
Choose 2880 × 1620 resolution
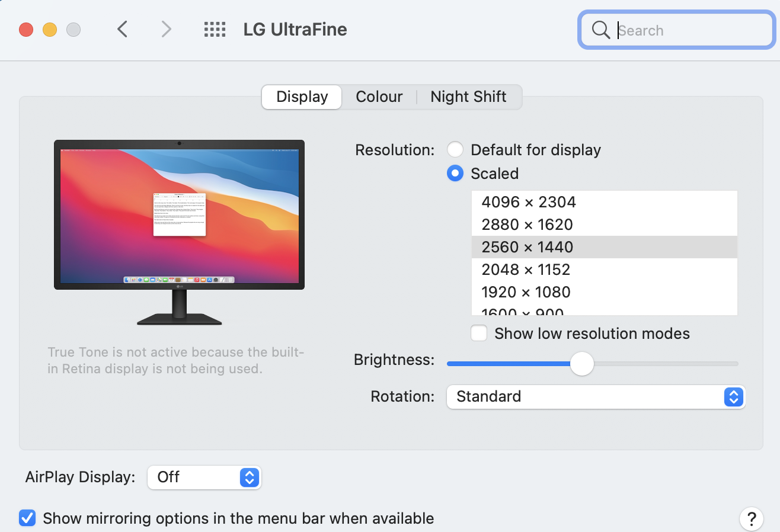pos(605,225)
